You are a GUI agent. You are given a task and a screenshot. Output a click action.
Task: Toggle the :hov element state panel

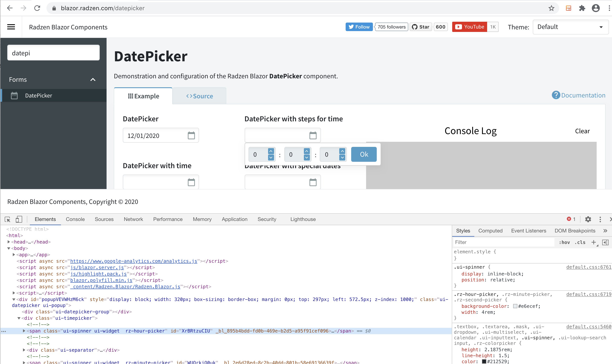[x=564, y=242]
